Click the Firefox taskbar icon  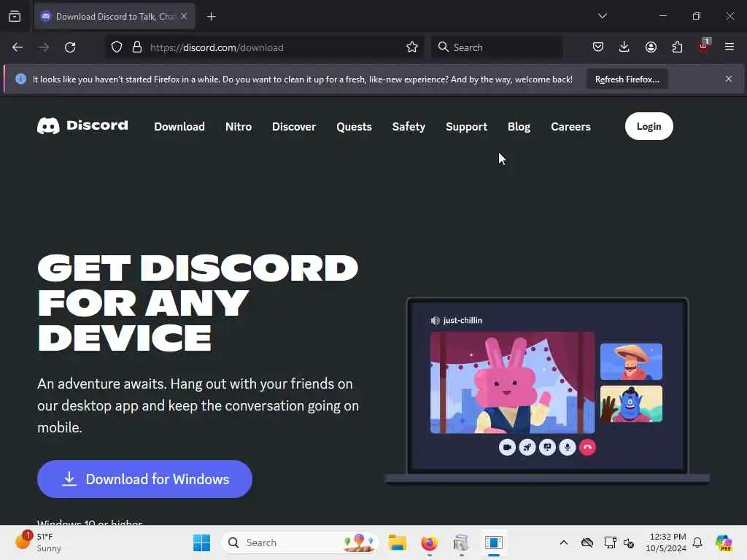click(429, 542)
